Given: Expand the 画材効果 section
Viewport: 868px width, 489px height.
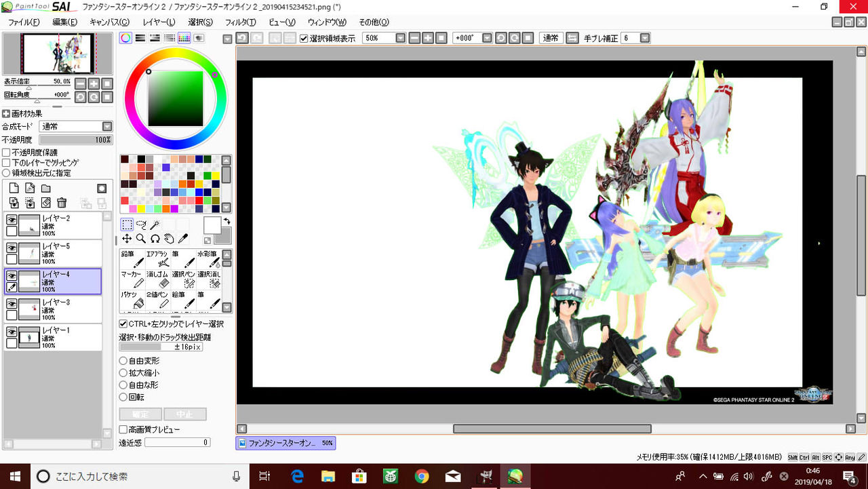Looking at the screenshot, I should click(6, 113).
